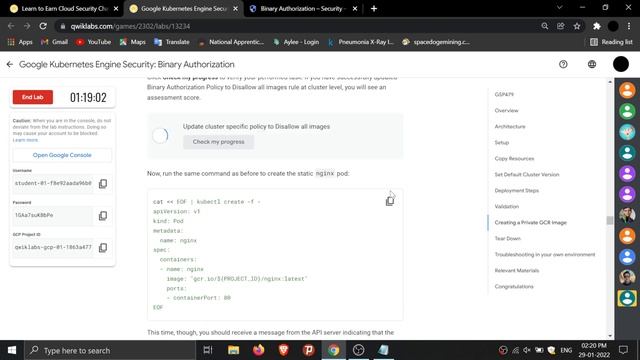Jump to GSP479 section
The image size is (640, 360).
pyautogui.click(x=504, y=94)
